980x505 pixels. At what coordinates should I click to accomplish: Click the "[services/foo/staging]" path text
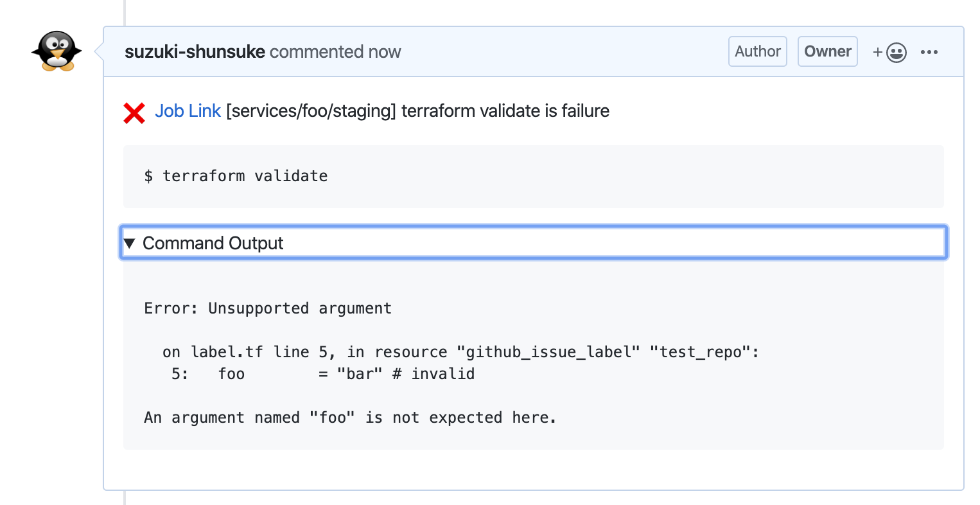point(311,111)
